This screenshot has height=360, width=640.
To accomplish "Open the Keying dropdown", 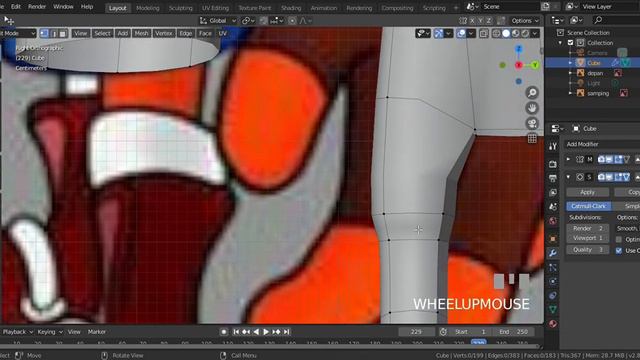I will pyautogui.click(x=50, y=332).
